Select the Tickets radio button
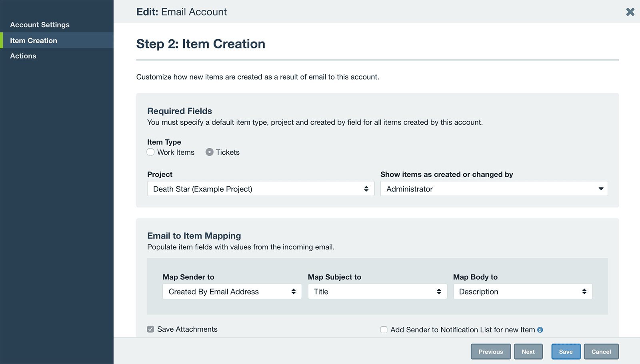Screen dimensions: 640x364 [x=209, y=152]
